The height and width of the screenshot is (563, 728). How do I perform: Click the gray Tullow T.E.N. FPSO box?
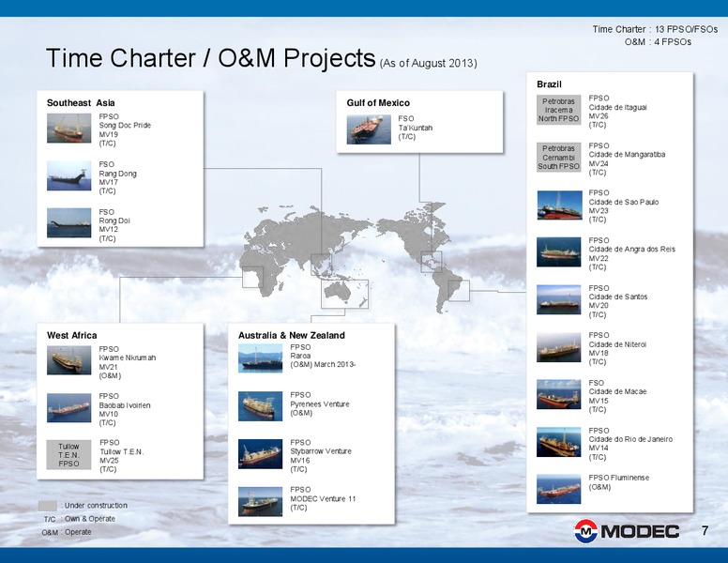[68, 455]
